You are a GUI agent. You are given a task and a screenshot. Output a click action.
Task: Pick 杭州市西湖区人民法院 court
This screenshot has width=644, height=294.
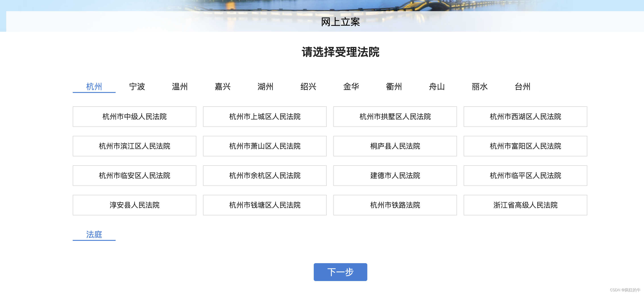(x=525, y=117)
